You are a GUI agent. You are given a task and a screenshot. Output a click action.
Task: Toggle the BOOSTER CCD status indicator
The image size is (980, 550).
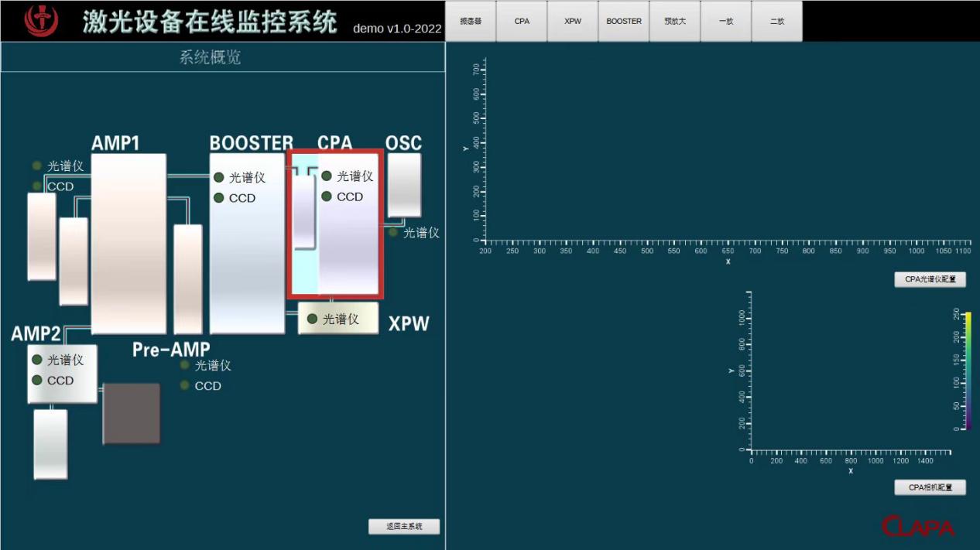point(219,198)
